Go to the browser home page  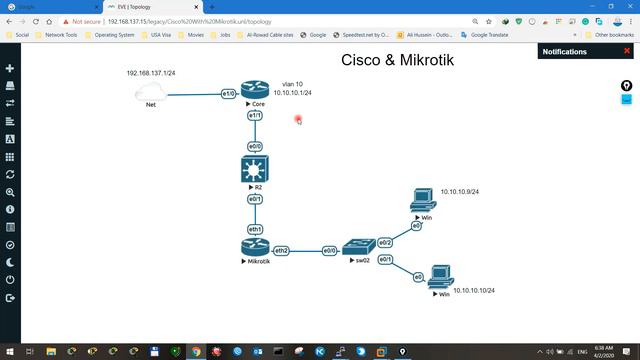(49, 22)
